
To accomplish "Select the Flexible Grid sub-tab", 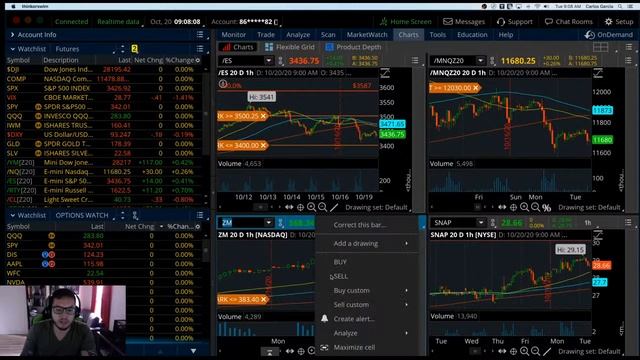I will 290,47.
